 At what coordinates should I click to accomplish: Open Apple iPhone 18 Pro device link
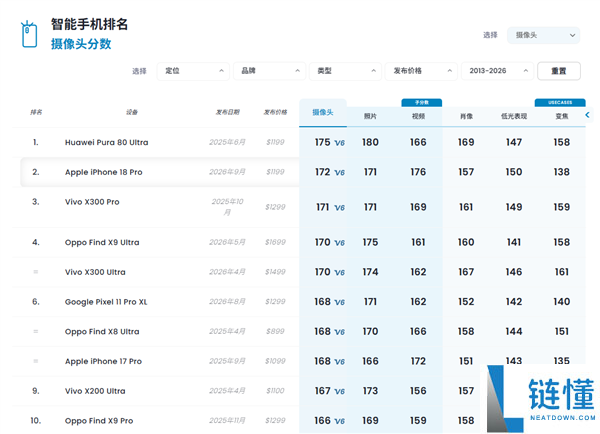point(103,172)
